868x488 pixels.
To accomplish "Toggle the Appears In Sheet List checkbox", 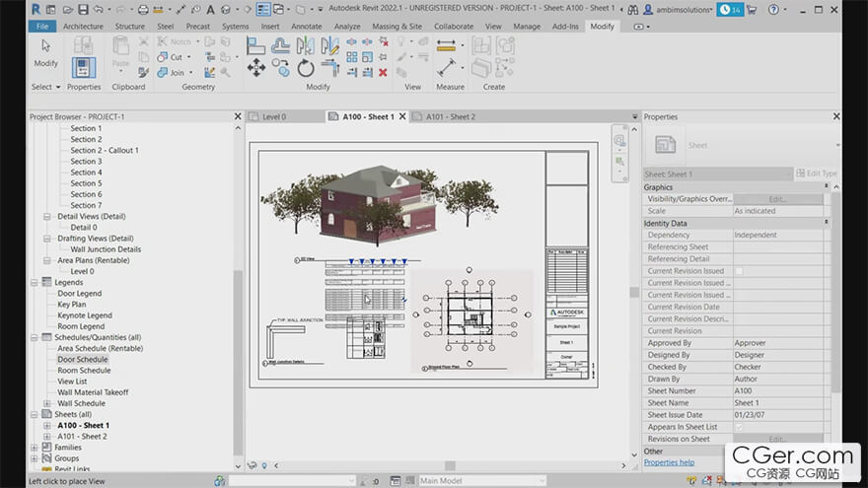I will [x=739, y=427].
